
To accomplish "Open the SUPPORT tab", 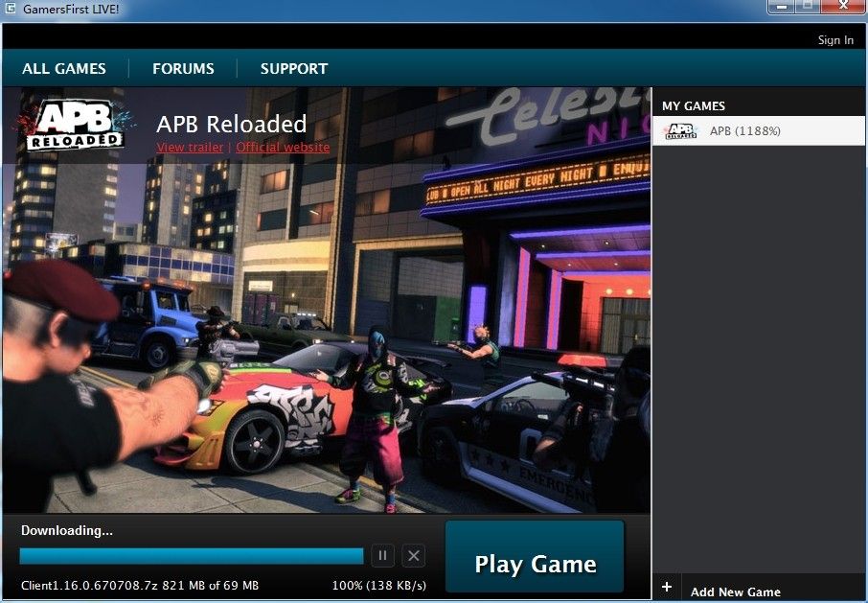I will click(294, 69).
